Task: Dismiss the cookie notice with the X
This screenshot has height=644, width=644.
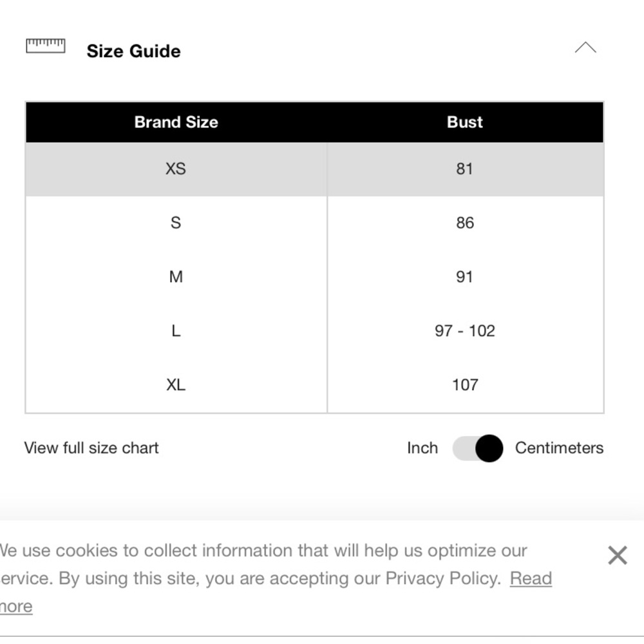Action: [617, 555]
